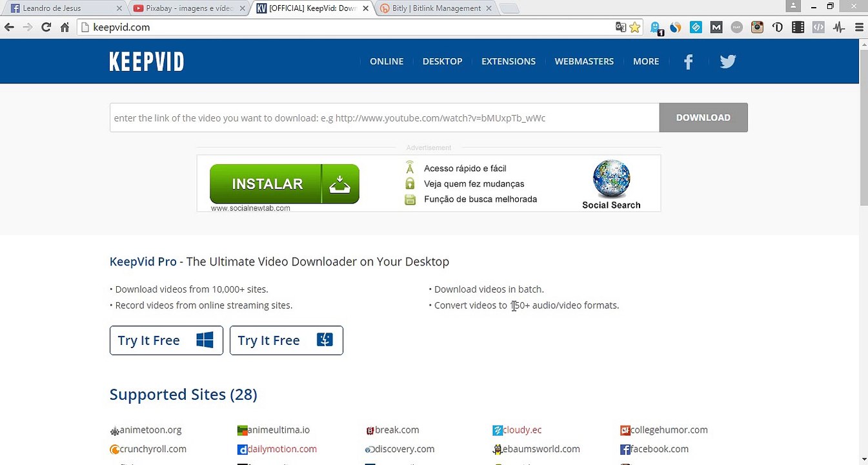Switch to the Bitly Bitlink Management tab
The height and width of the screenshot is (465, 868).
(436, 8)
